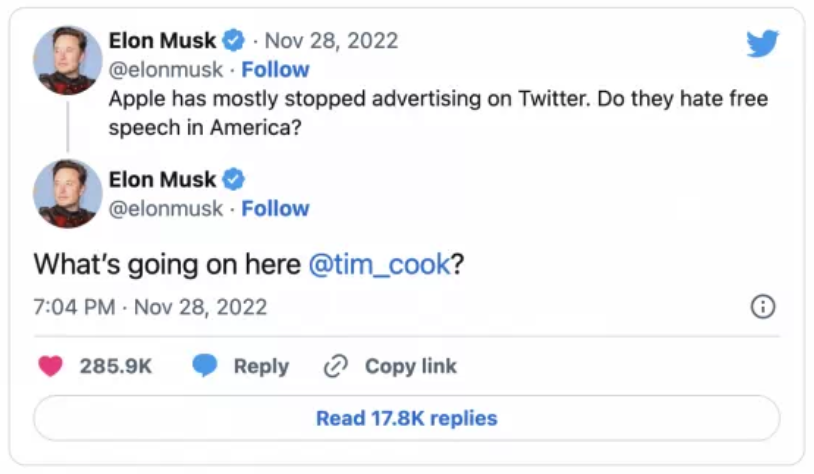Click the Twitter bird logo
The height and width of the screenshot is (474, 814).
tap(762, 43)
